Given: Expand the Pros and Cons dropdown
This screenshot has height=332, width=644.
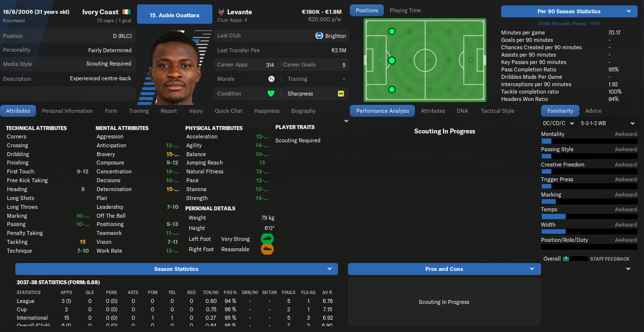Looking at the screenshot, I should click(x=444, y=269).
